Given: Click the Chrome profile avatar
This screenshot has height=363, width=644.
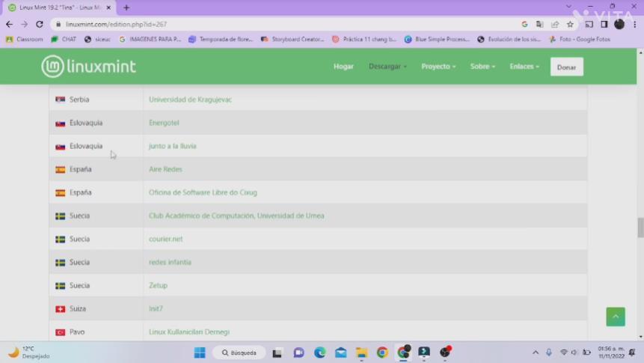Looking at the screenshot, I should click(x=619, y=25).
